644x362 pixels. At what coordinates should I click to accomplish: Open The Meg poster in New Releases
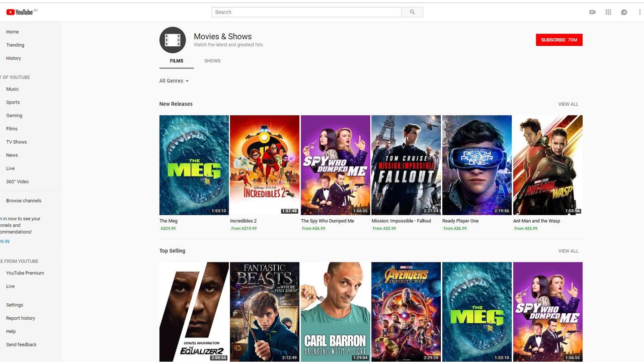194,165
